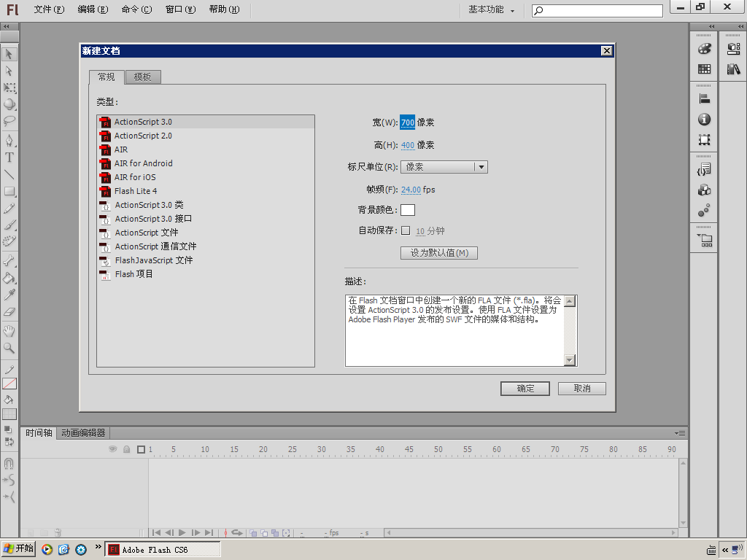747x560 pixels.
Task: Open the Commands menu
Action: 136,9
